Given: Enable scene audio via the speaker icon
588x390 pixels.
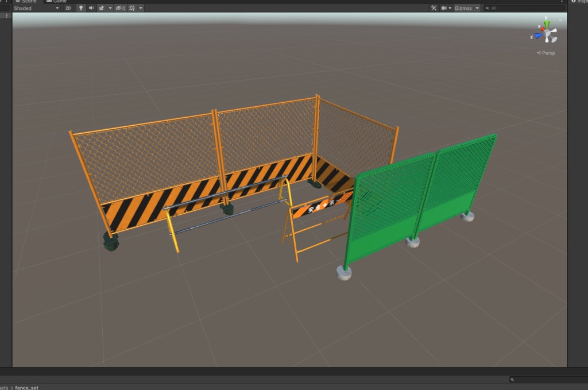Looking at the screenshot, I should 91,7.
